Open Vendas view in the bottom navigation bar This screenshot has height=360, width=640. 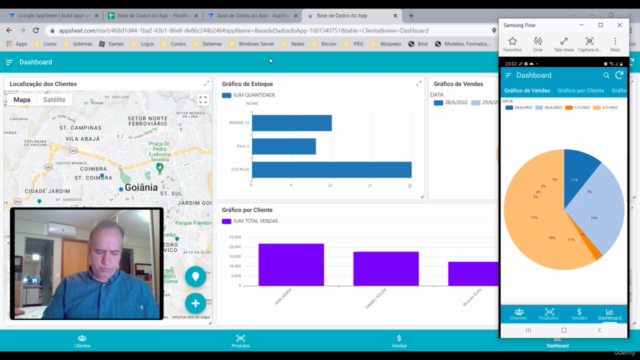(399, 341)
